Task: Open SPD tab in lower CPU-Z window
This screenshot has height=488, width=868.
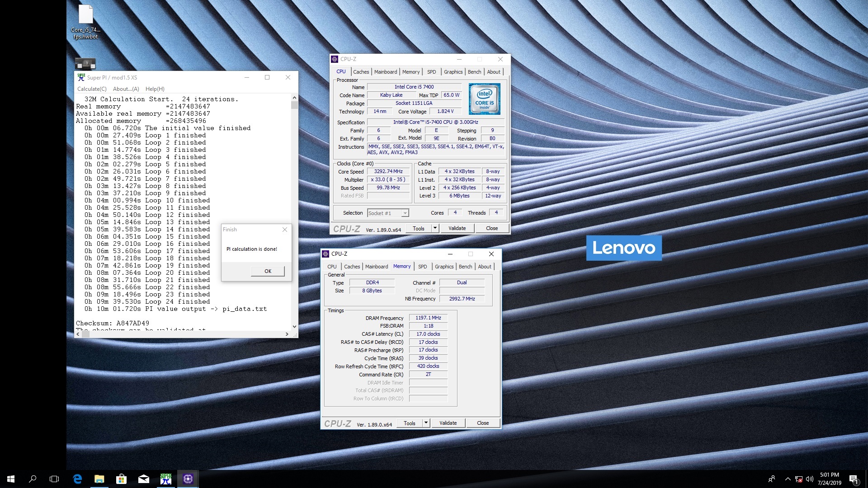Action: tap(423, 267)
